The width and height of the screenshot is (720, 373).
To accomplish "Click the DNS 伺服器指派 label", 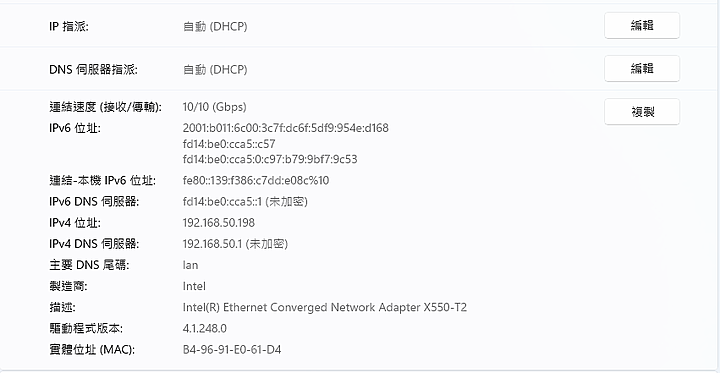I will click(x=93, y=70).
